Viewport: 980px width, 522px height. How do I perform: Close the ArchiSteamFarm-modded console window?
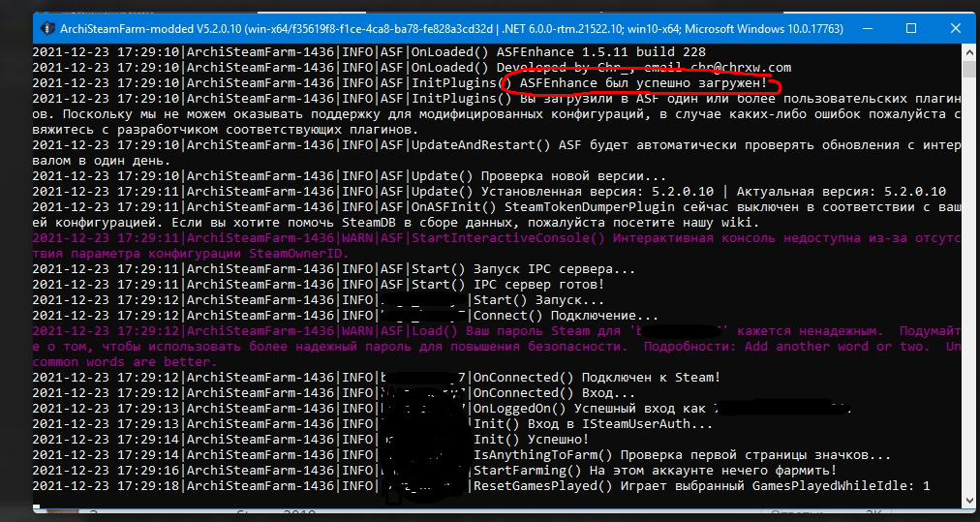[x=955, y=29]
